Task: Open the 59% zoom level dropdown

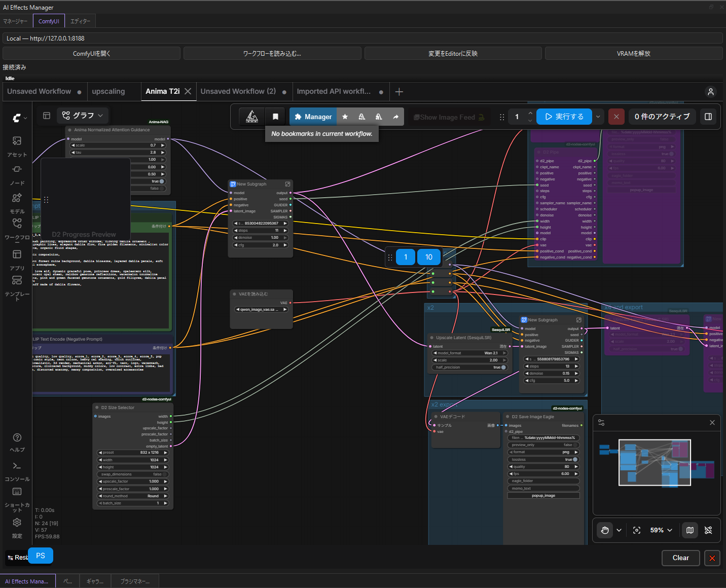Action: (661, 530)
